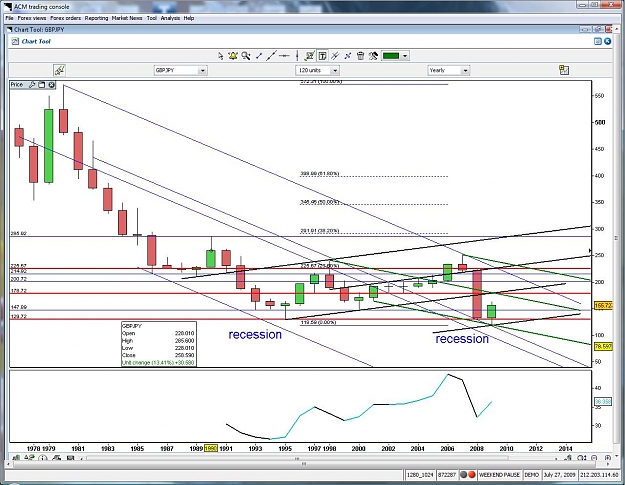Close the Price panel with X icon

click(51, 85)
